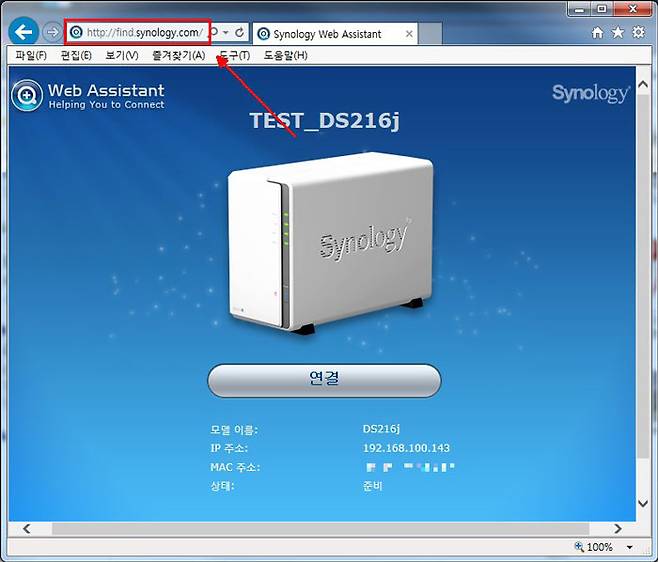Image resolution: width=658 pixels, height=562 pixels.
Task: Expand the address bar dropdown arrow
Action: [226, 33]
